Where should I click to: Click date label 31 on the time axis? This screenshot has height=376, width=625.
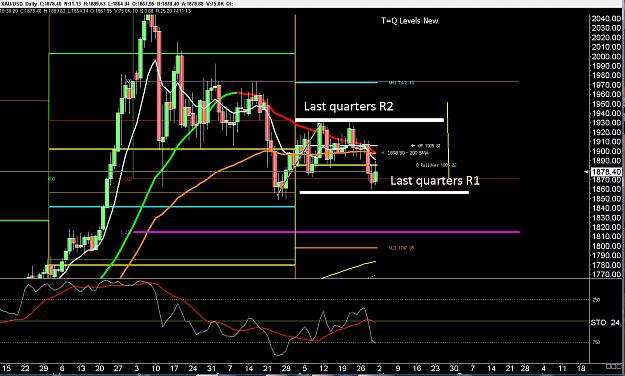(211, 368)
